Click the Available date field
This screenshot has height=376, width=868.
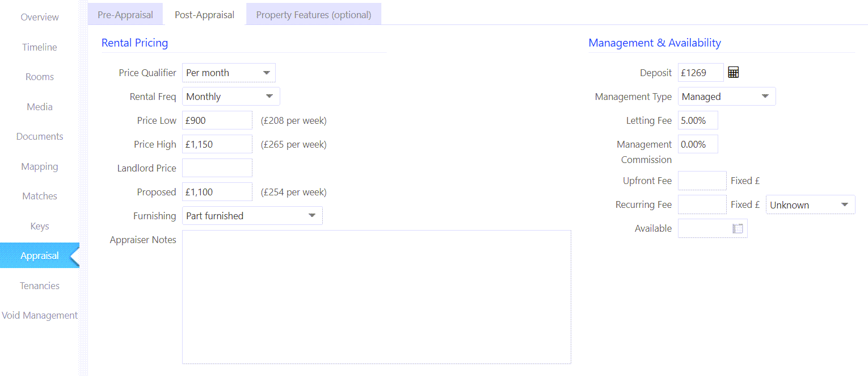(713, 228)
